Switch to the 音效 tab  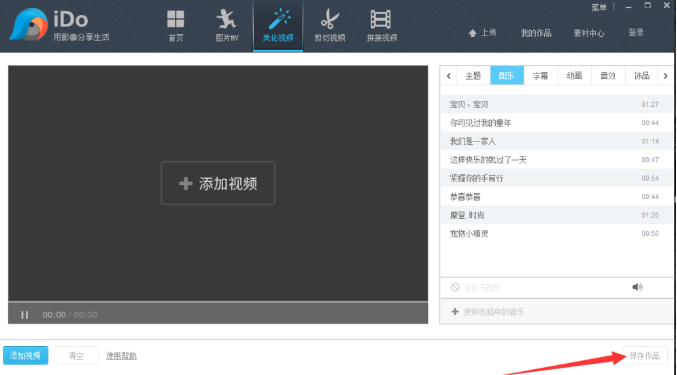[x=608, y=76]
